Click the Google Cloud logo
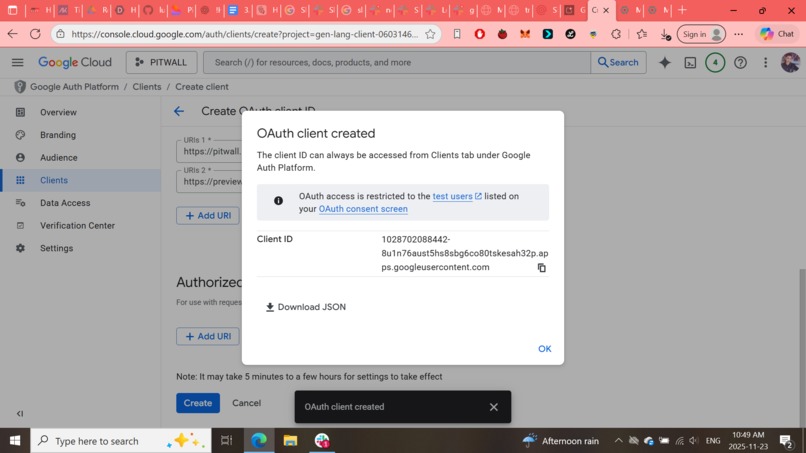The width and height of the screenshot is (806, 453). pyautogui.click(x=75, y=62)
